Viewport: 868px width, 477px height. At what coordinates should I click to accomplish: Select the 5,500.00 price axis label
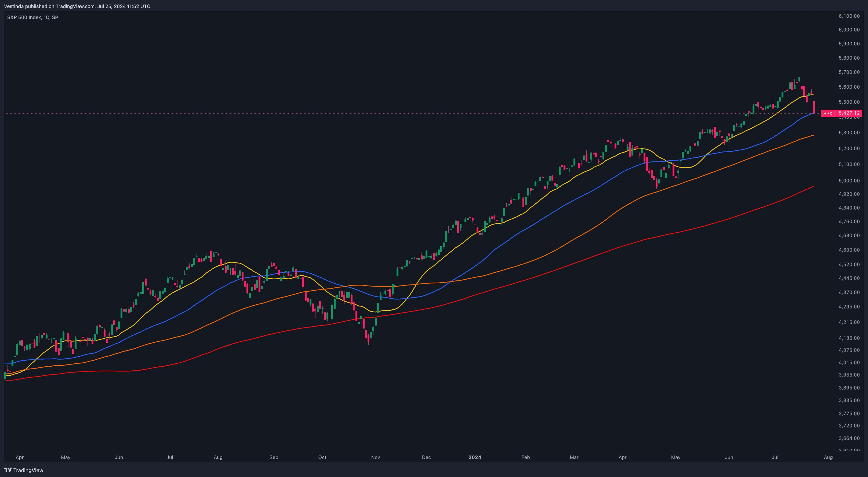pos(849,102)
